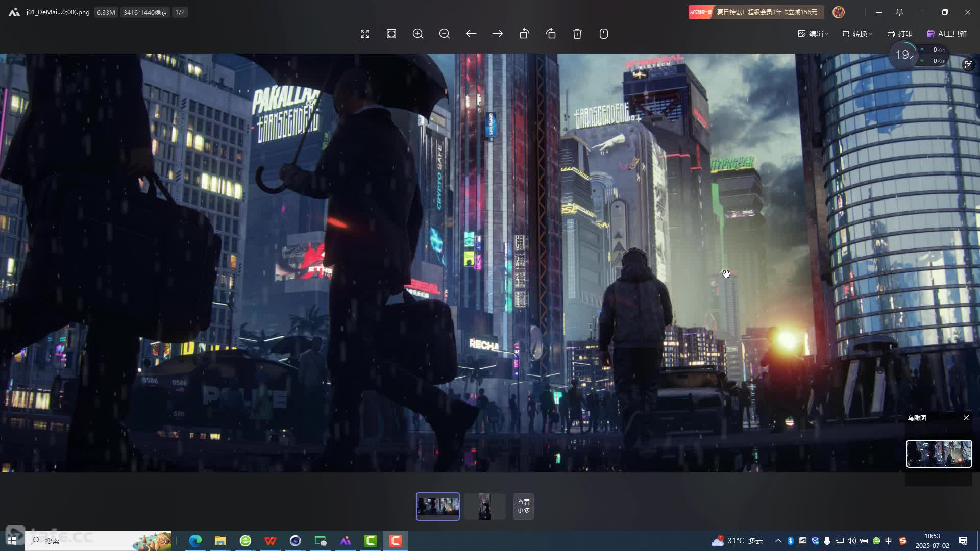This screenshot has width=980, height=551.
Task: Delete the current image with trash icon
Action: (577, 34)
